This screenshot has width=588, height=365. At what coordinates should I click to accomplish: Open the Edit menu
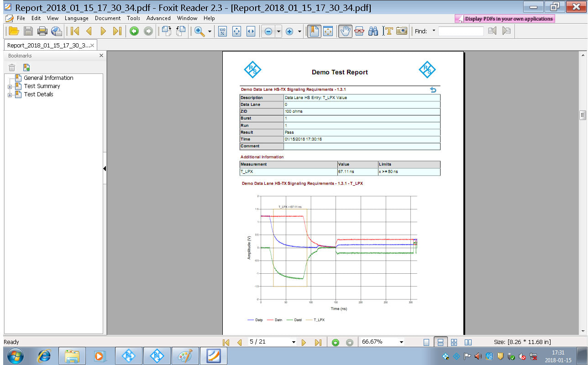tap(36, 18)
